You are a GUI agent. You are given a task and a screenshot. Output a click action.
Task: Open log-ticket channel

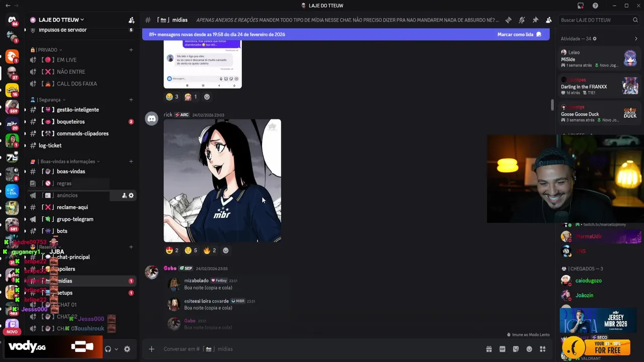(x=81, y=146)
